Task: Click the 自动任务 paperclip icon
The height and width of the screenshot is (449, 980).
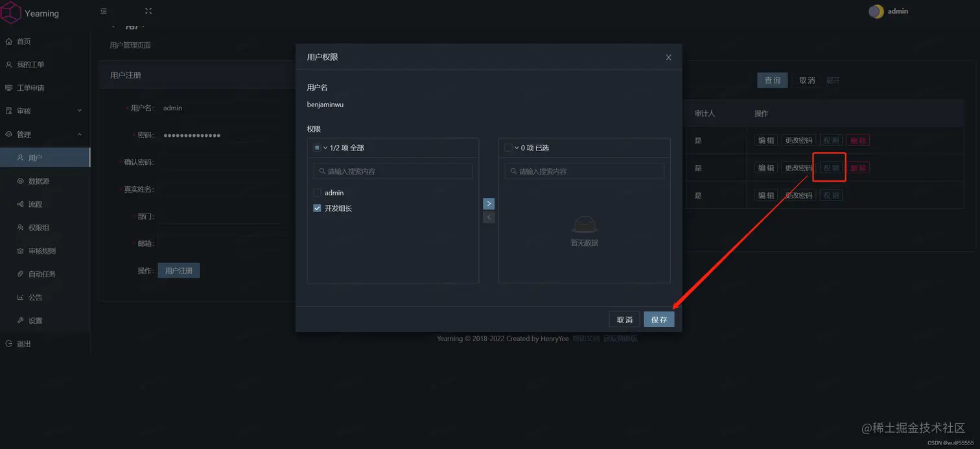Action: [21, 274]
